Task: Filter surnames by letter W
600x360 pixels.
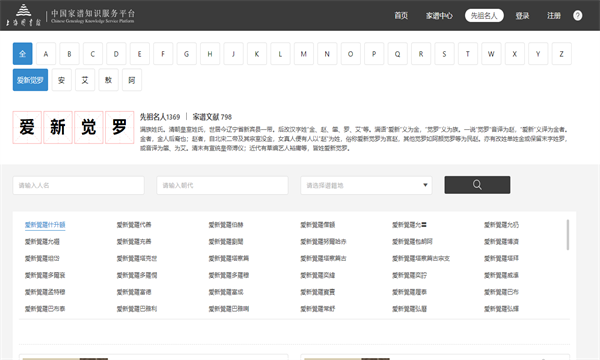Action: (491, 54)
